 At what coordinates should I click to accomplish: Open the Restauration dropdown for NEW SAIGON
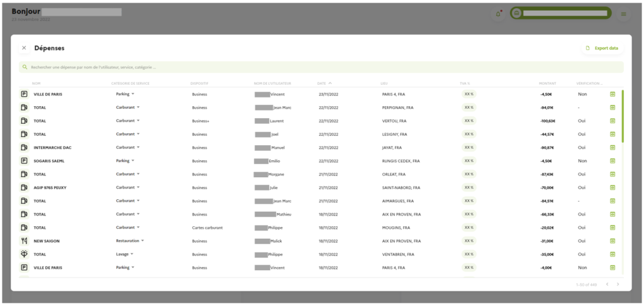130,241
